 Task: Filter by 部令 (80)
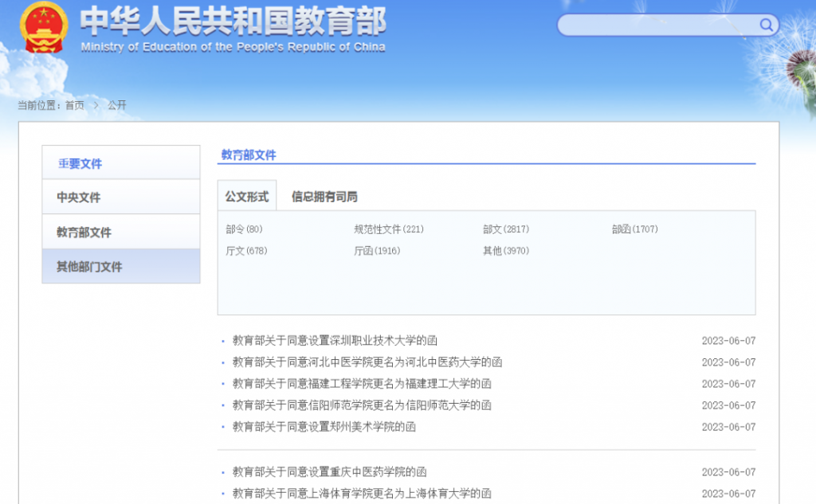[x=244, y=229]
